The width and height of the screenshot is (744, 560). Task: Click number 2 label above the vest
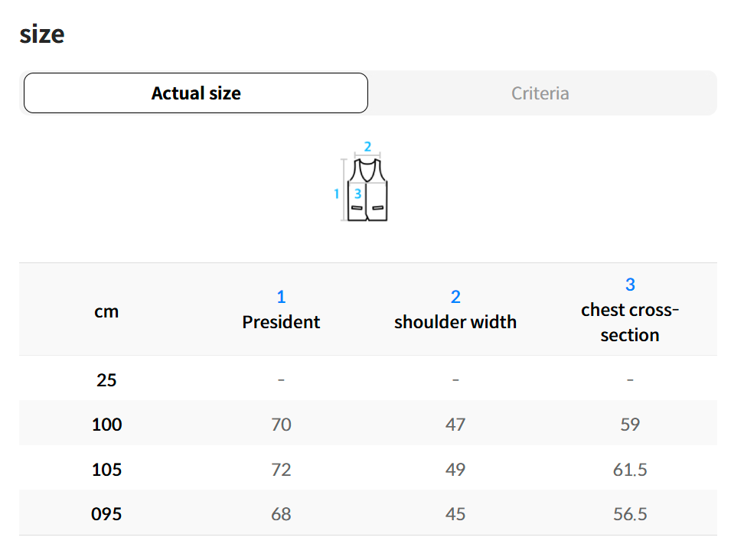367,147
